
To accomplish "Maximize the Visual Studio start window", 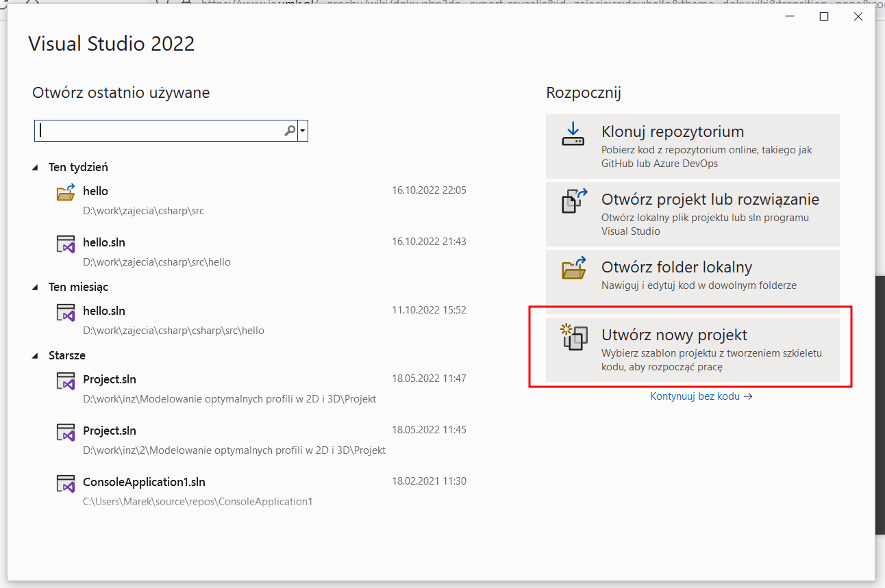I will point(824,16).
